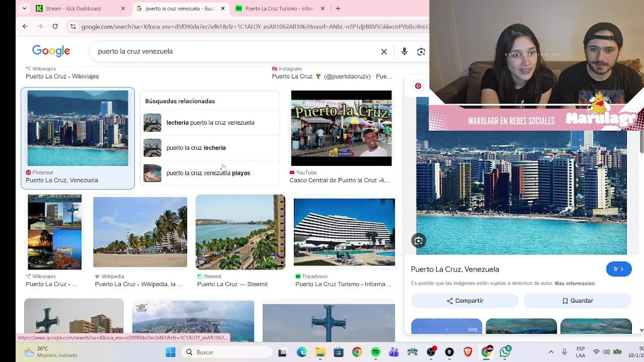Open the Instagram @puertolacruzv result link
The width and height of the screenshot is (644, 362).
click(x=332, y=76)
